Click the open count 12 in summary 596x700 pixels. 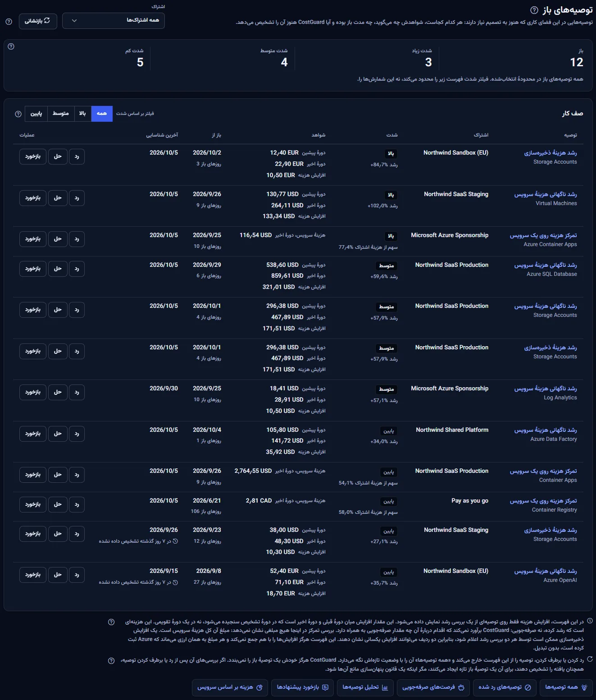[577, 62]
